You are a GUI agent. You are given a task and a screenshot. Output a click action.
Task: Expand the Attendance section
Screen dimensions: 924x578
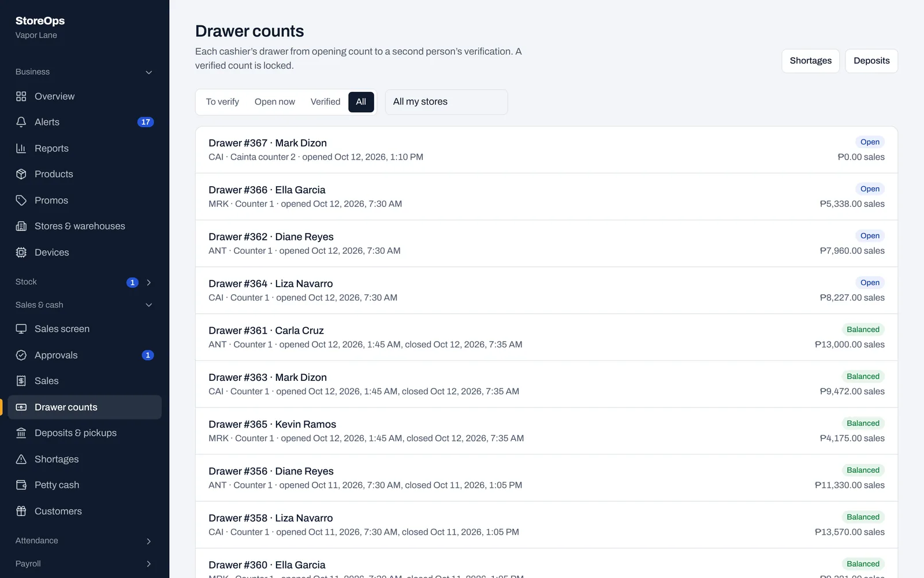(84, 541)
